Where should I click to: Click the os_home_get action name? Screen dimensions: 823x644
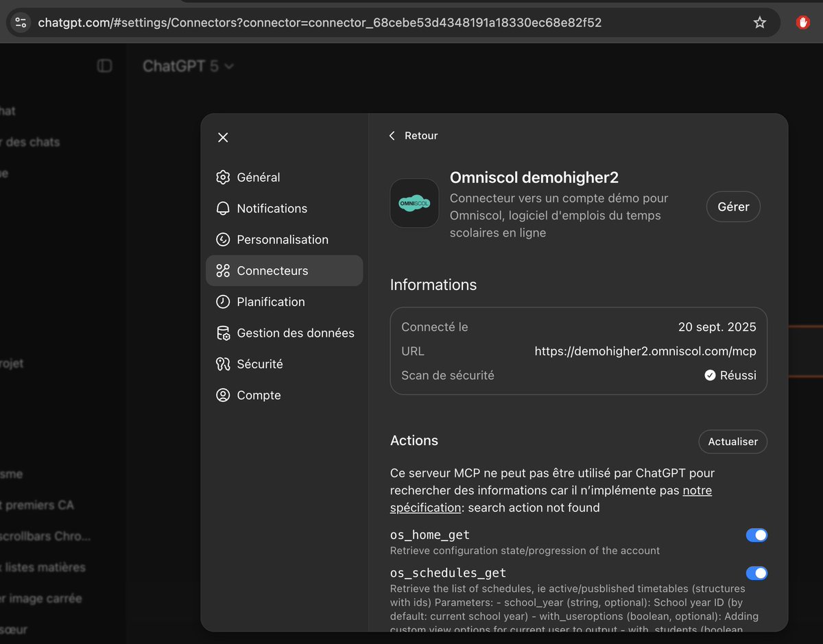coord(430,535)
